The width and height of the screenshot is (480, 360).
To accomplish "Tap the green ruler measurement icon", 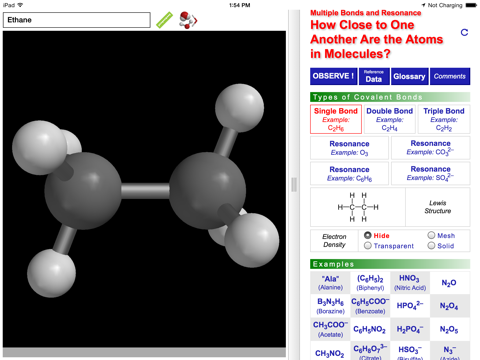I will pyautogui.click(x=165, y=20).
